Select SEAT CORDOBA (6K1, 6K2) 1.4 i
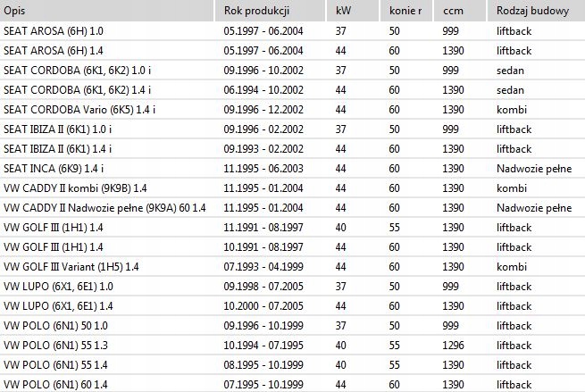The height and width of the screenshot is (392, 585). pyautogui.click(x=293, y=90)
